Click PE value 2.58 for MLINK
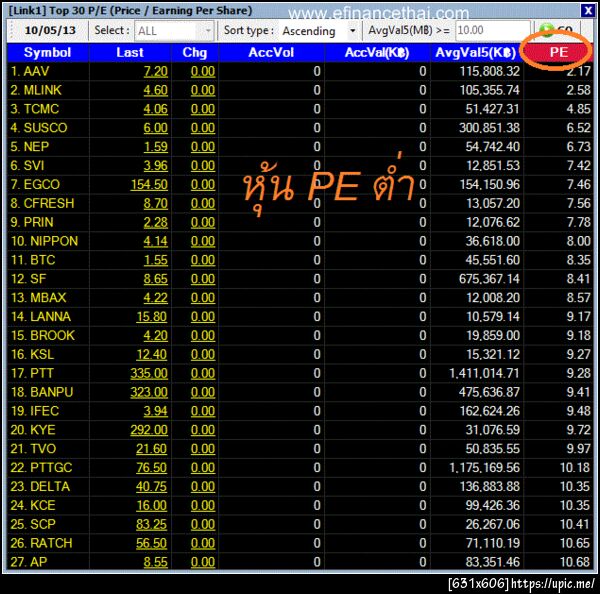The image size is (600, 594). [x=579, y=90]
